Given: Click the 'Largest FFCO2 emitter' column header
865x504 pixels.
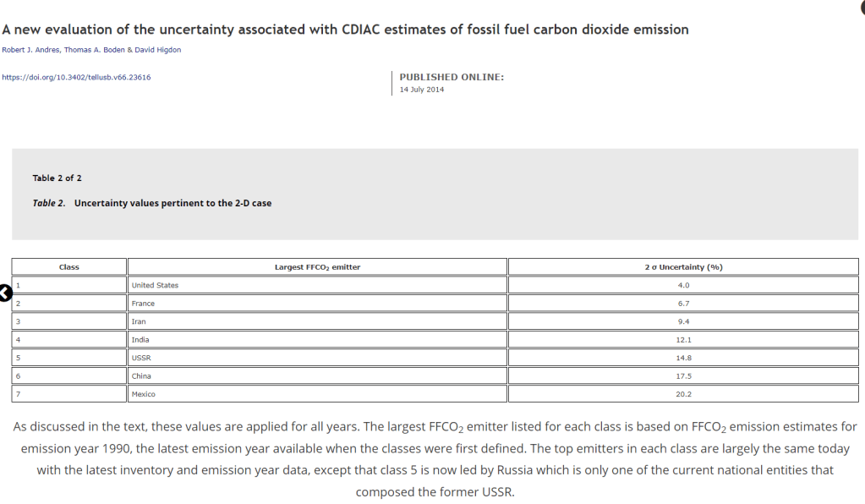Looking at the screenshot, I should click(317, 267).
